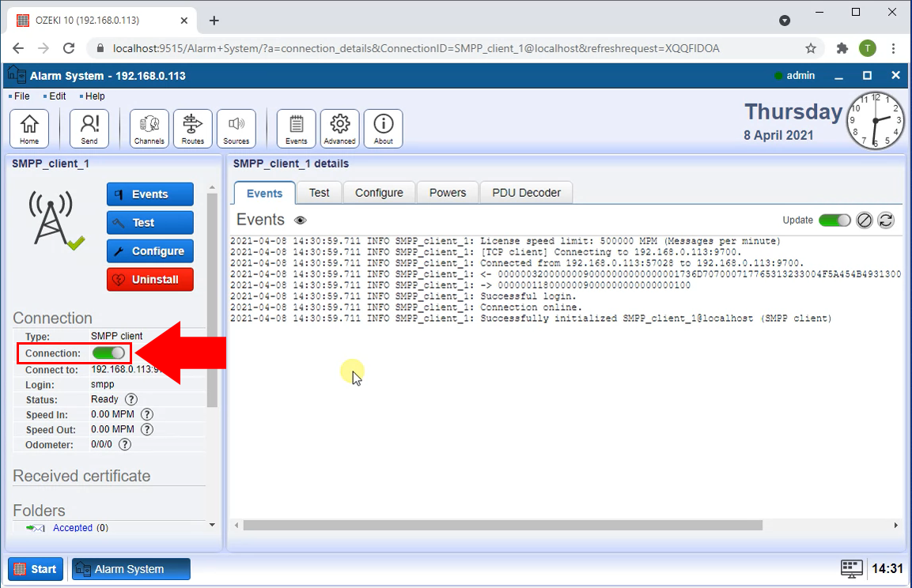
Task: Close the OZEKI 10 browser tab
Action: tap(184, 21)
